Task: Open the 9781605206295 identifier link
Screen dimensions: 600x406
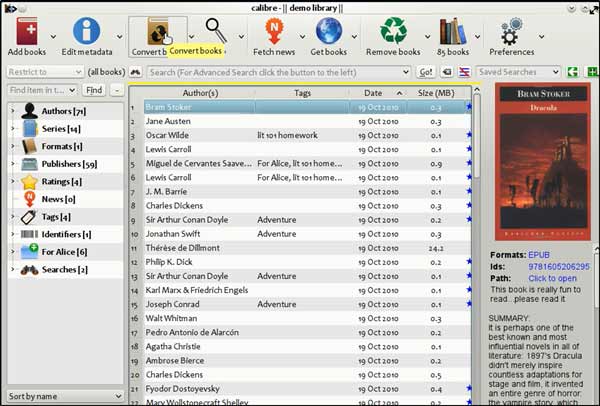Action: pyautogui.click(x=559, y=267)
